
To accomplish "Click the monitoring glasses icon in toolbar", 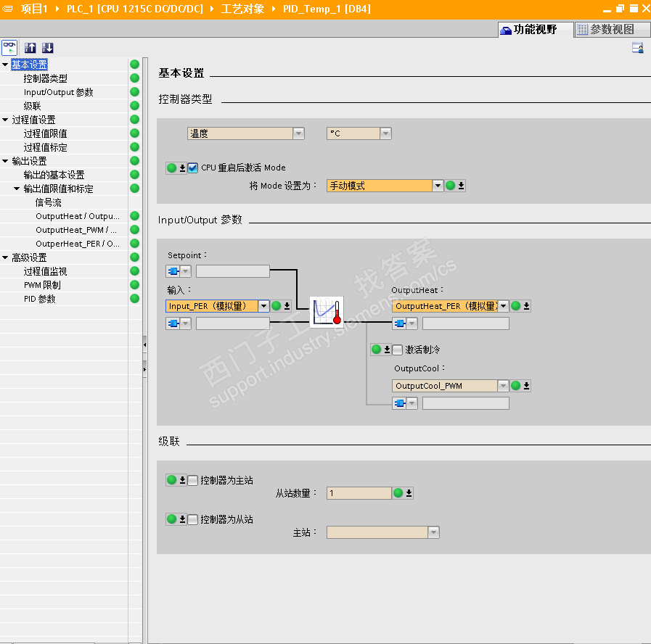I will (x=9, y=48).
